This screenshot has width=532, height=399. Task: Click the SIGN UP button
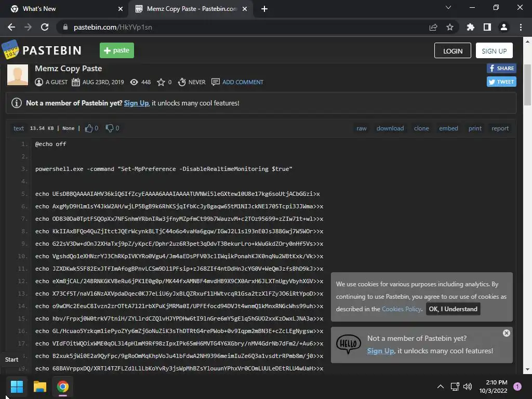[x=494, y=50]
